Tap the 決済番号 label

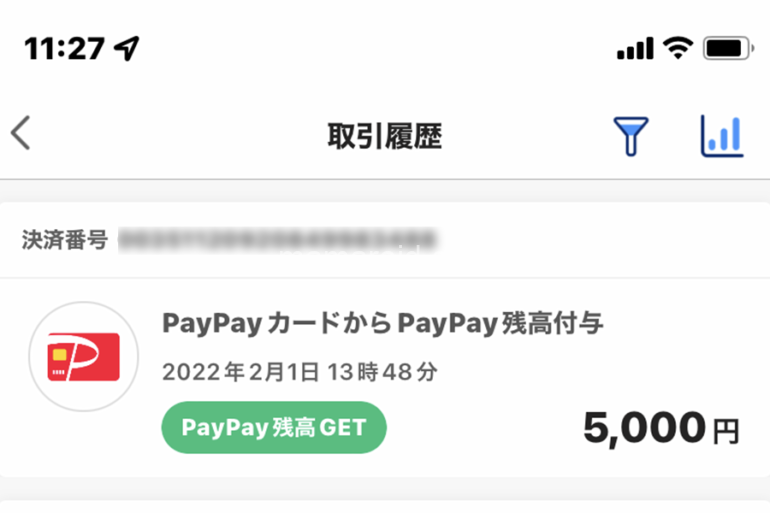click(x=64, y=240)
